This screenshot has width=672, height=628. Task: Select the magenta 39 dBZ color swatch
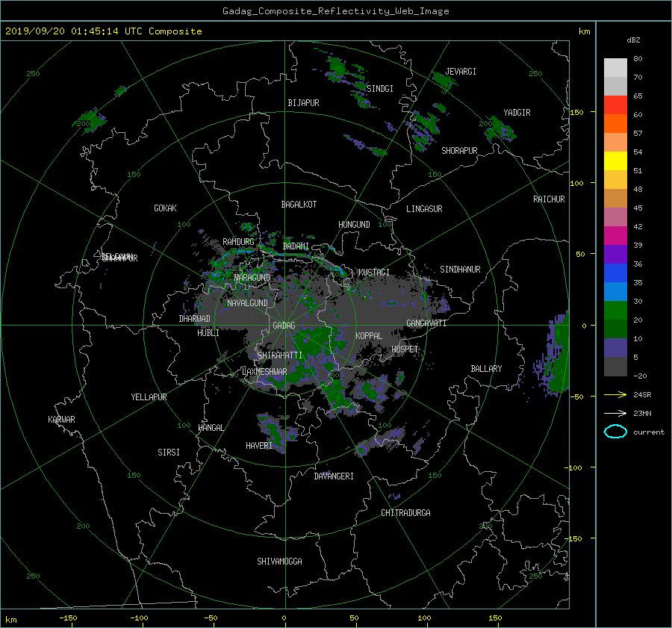615,236
